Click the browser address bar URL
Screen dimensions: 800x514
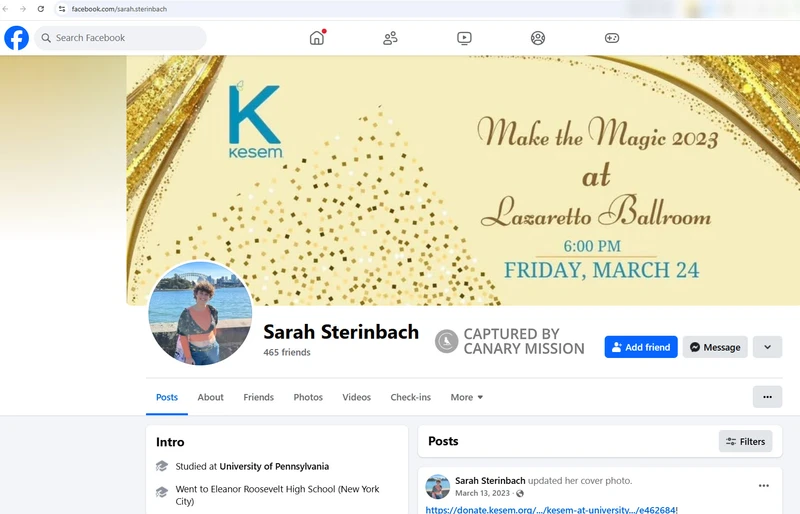pos(119,9)
